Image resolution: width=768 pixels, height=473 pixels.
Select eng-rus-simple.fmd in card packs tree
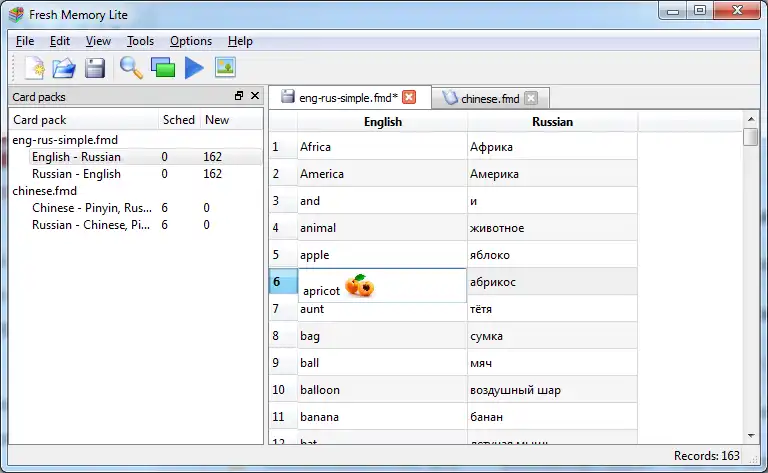click(65, 140)
